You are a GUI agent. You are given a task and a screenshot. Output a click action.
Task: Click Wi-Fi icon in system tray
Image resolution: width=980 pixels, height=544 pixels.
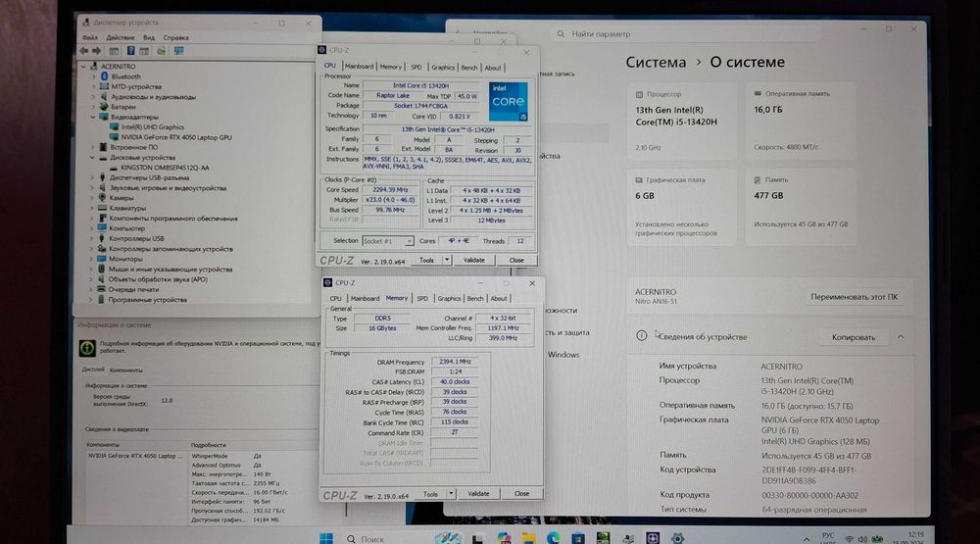(849, 539)
